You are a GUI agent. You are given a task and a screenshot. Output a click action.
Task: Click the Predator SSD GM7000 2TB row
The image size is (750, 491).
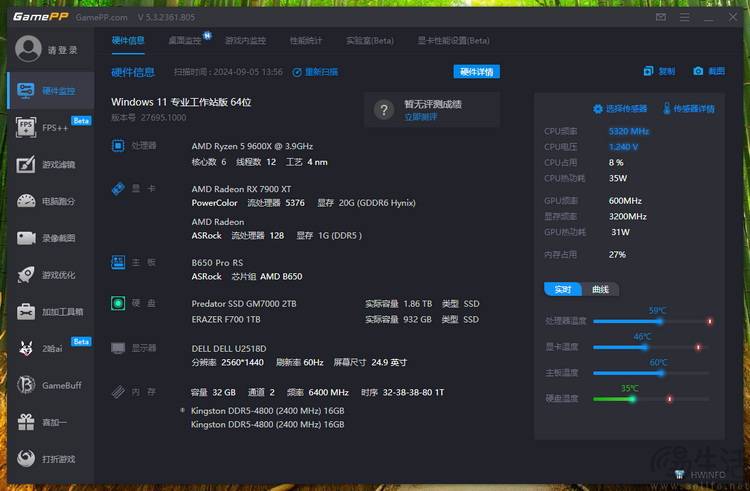[335, 304]
